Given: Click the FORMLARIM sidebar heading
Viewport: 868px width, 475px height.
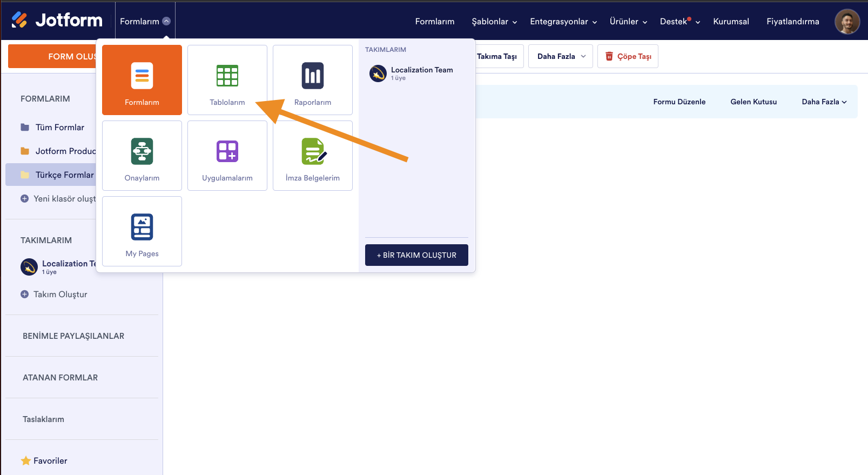Looking at the screenshot, I should pos(45,98).
